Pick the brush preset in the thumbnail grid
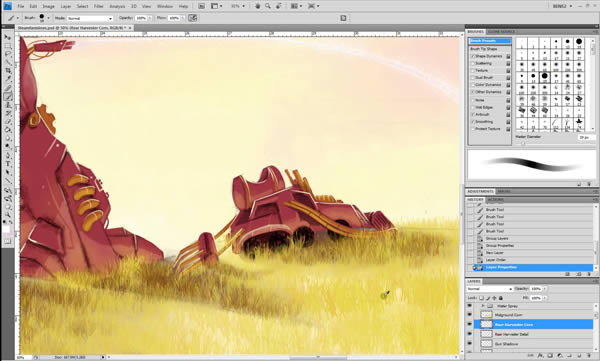Image resolution: width=600 pixels, height=361 pixels. coord(544,77)
